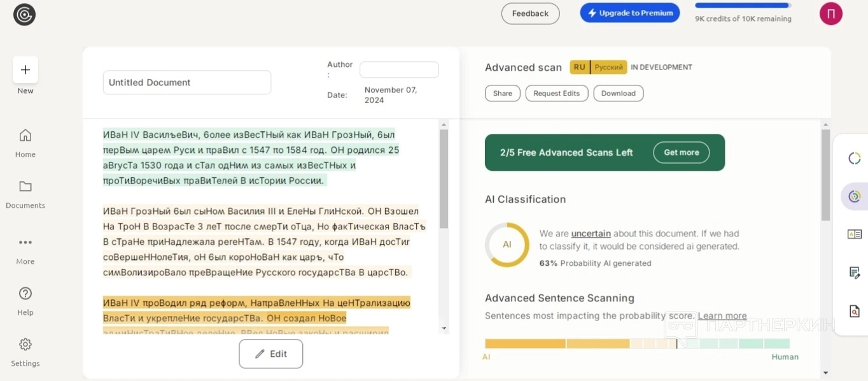Follow the Learn more link
The width and height of the screenshot is (868, 381).
(722, 316)
